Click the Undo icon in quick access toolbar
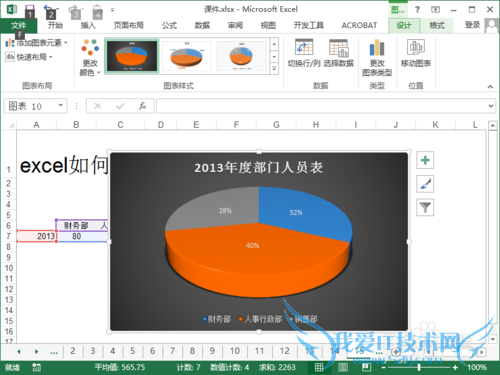500x375 pixels. (49, 10)
